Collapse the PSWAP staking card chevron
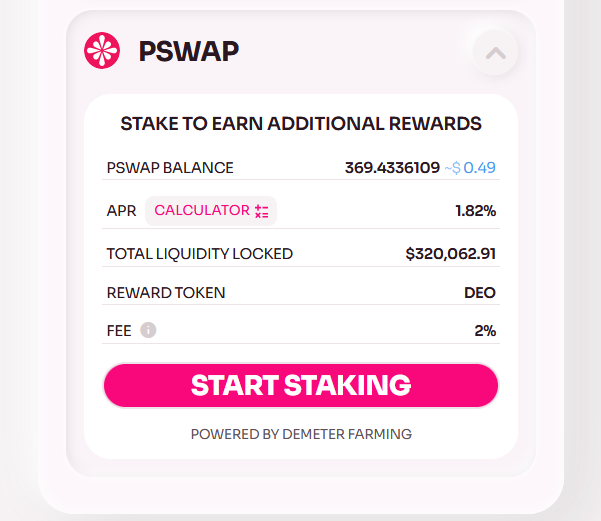 495,53
